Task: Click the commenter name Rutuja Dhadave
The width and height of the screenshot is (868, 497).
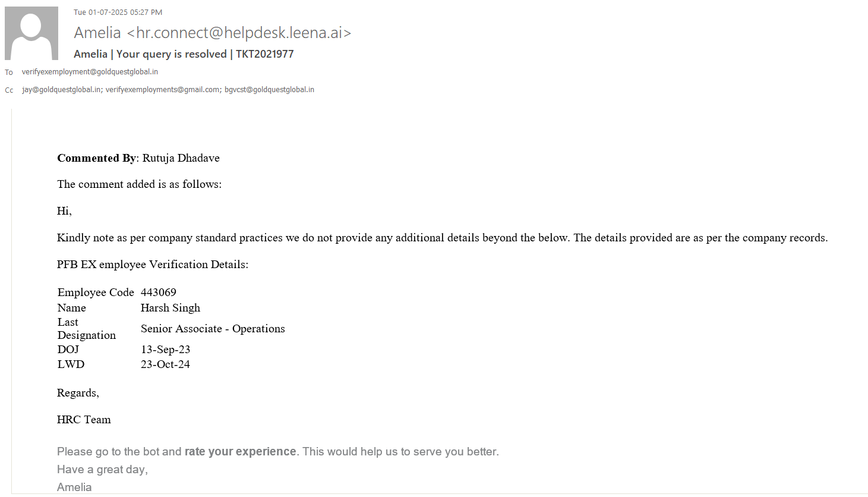Action: point(181,158)
